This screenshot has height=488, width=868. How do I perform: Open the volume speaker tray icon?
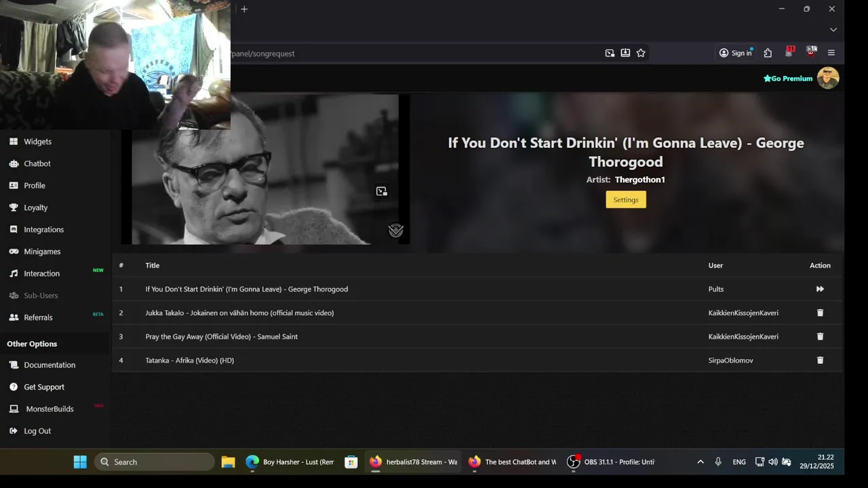click(773, 462)
